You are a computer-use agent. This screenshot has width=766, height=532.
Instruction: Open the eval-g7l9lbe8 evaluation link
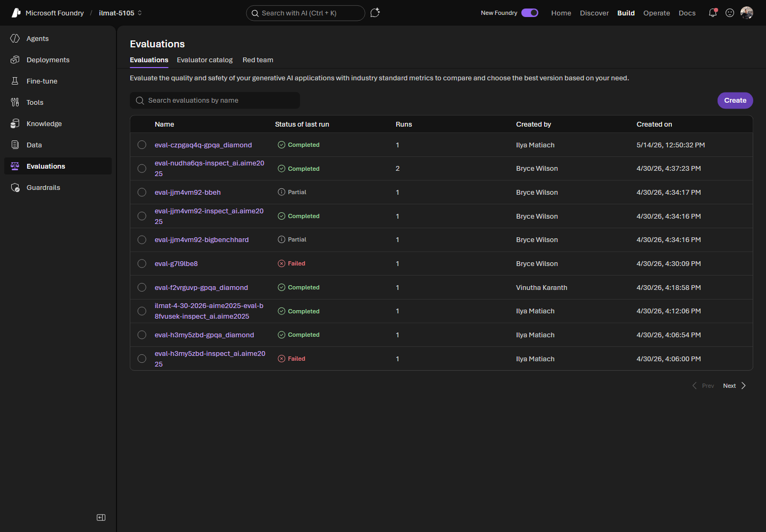point(176,263)
